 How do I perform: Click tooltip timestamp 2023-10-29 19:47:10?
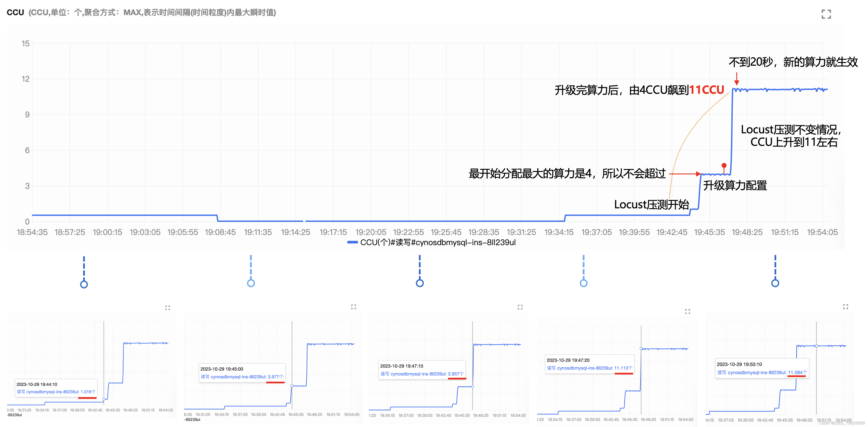(402, 366)
